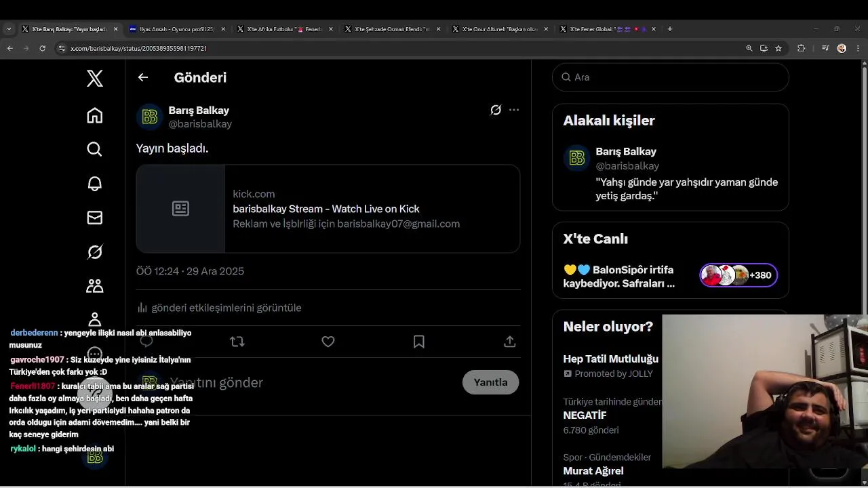Reload the page with refresh icon
The image size is (868, 488).
[x=42, y=48]
